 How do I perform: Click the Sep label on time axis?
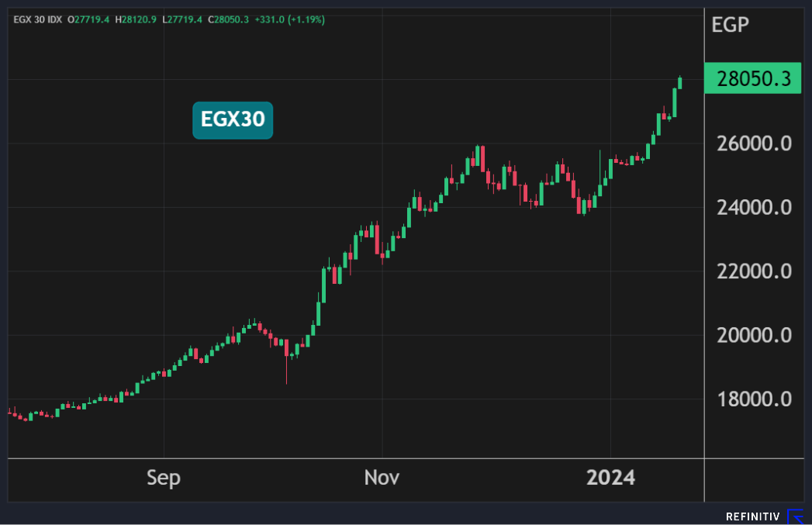[164, 478]
